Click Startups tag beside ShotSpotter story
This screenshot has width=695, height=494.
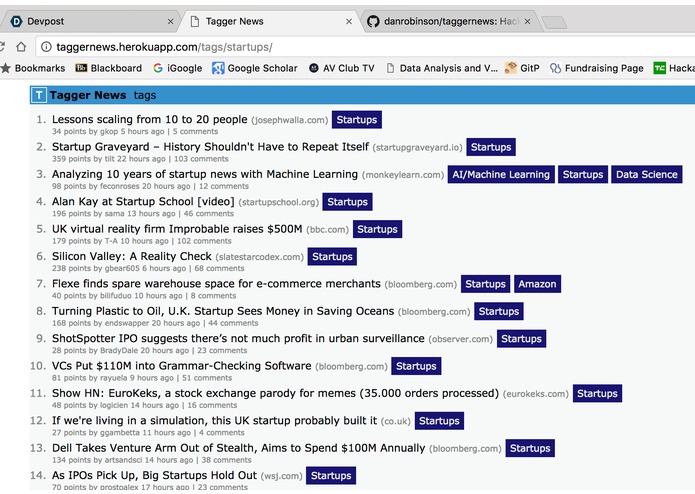pyautogui.click(x=521, y=339)
